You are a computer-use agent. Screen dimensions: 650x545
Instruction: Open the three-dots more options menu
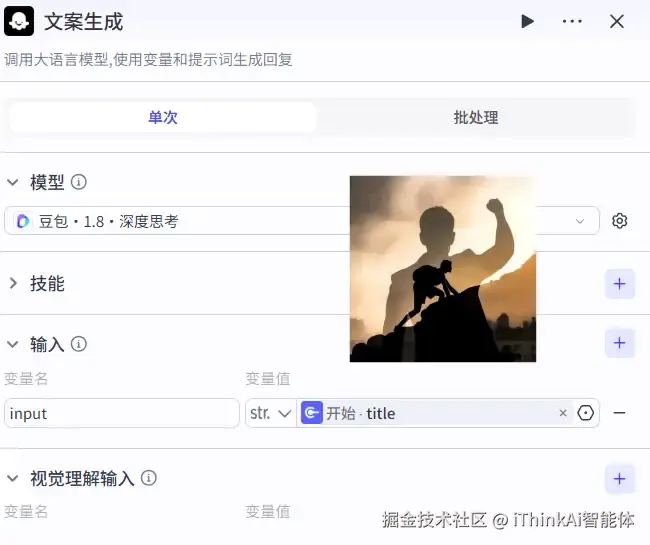(572, 21)
